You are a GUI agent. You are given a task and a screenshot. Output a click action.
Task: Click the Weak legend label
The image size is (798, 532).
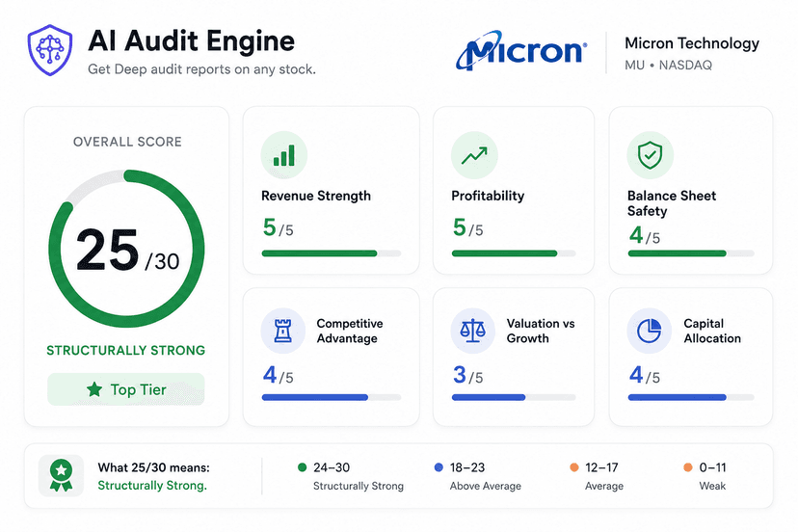pos(712,486)
